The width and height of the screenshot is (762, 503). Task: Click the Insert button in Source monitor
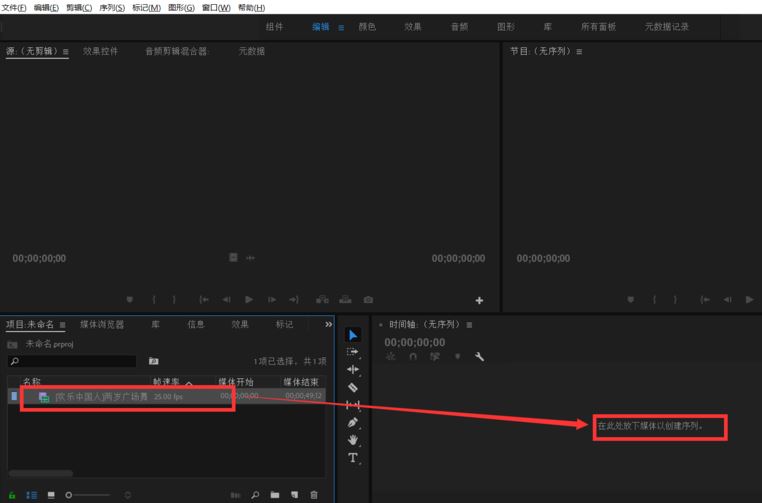[322, 299]
